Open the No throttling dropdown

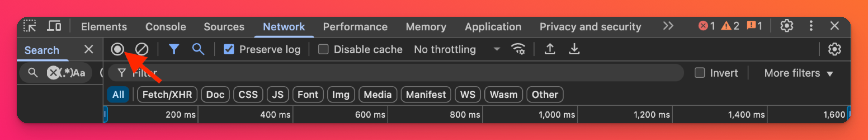pos(456,50)
